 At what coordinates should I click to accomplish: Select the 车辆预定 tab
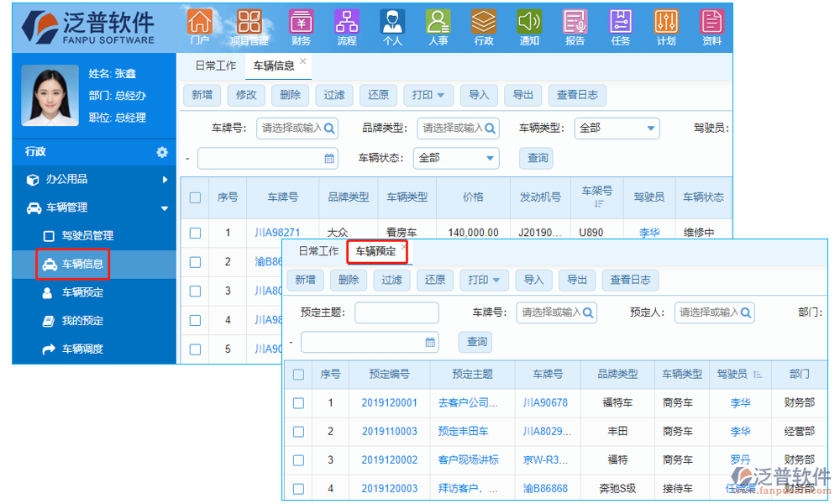(375, 251)
